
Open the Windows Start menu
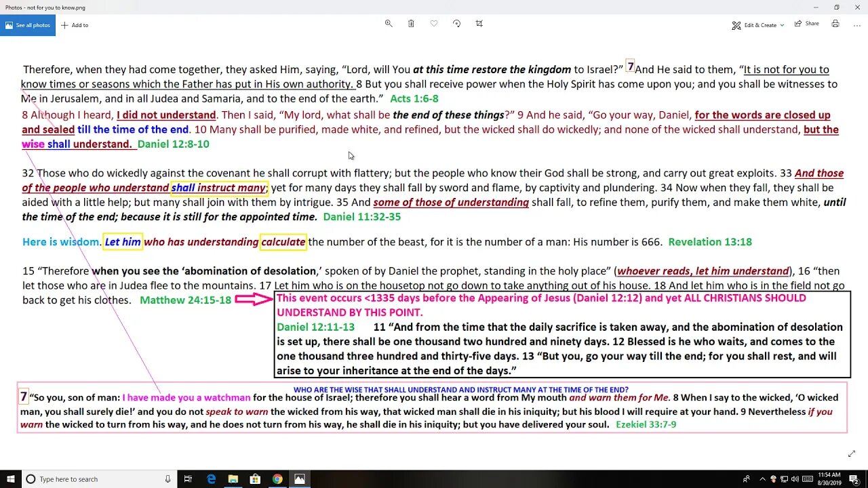click(x=10, y=479)
